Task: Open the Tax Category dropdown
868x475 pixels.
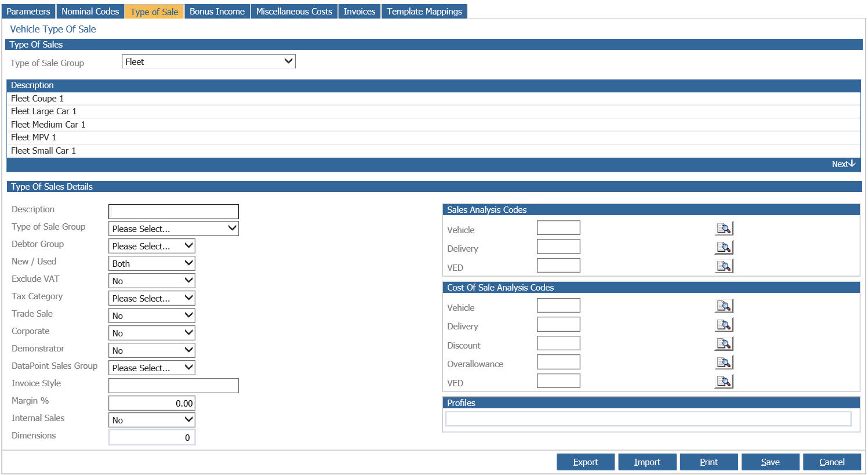Action: tap(152, 298)
